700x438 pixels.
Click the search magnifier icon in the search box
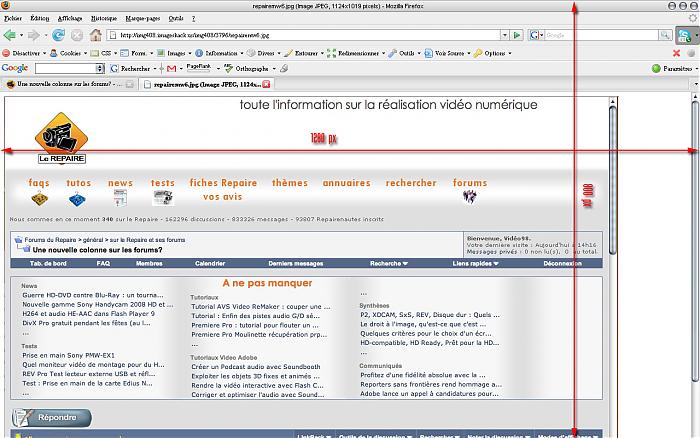[x=665, y=35]
